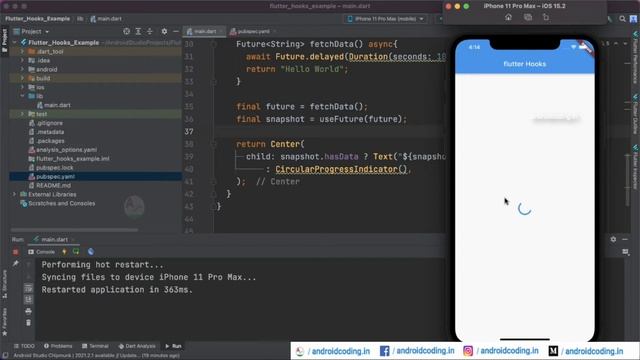Open the iPhone 11 Pro Max device selector
The height and width of the screenshot is (360, 640).
385,19
